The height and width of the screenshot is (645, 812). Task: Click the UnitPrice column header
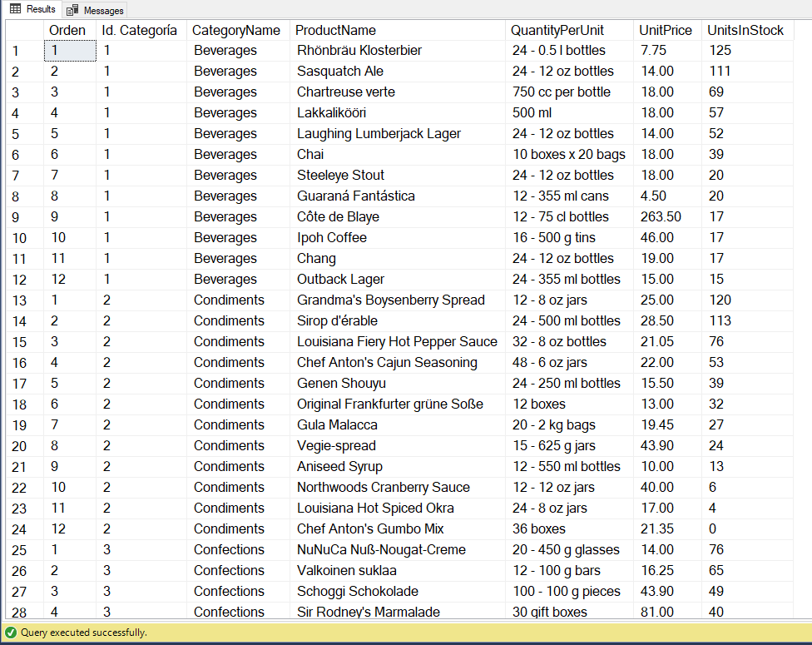pyautogui.click(x=667, y=30)
